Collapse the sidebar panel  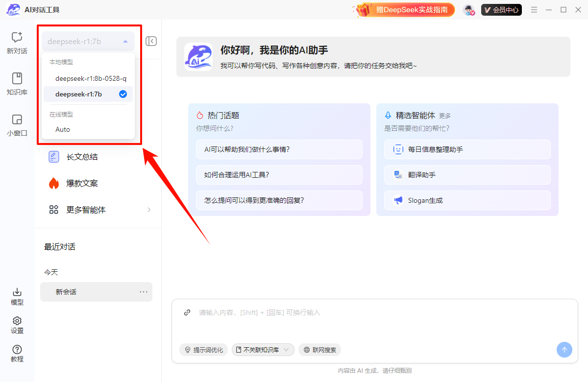tap(151, 41)
